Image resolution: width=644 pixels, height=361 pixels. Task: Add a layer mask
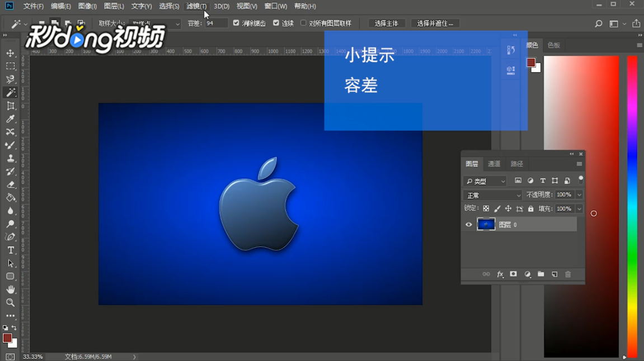pyautogui.click(x=514, y=274)
